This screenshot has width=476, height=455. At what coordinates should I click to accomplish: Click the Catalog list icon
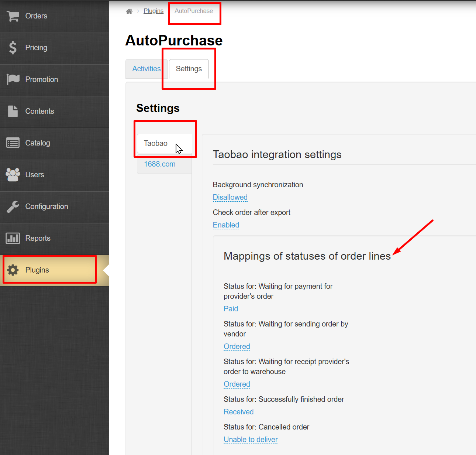13,143
